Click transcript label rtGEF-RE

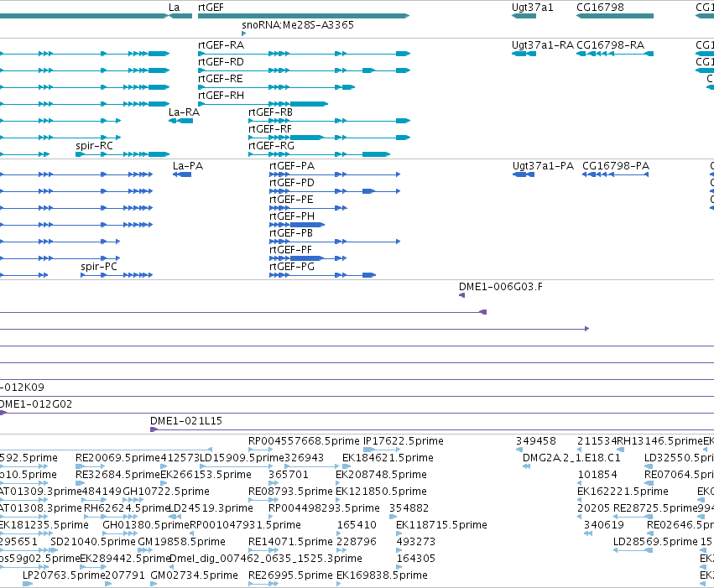click(221, 79)
